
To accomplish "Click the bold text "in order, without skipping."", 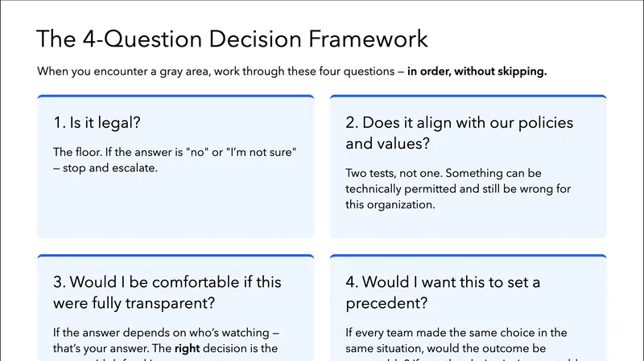I will click(477, 71).
